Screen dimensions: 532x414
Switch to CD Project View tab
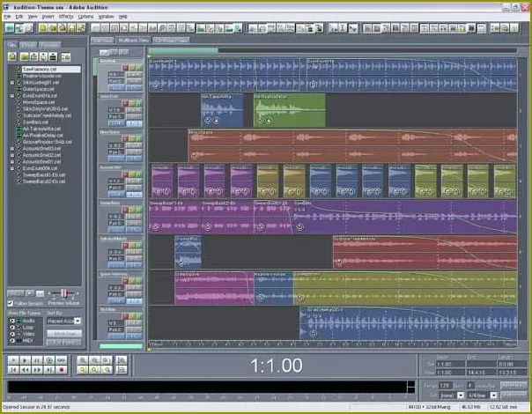click(x=171, y=40)
